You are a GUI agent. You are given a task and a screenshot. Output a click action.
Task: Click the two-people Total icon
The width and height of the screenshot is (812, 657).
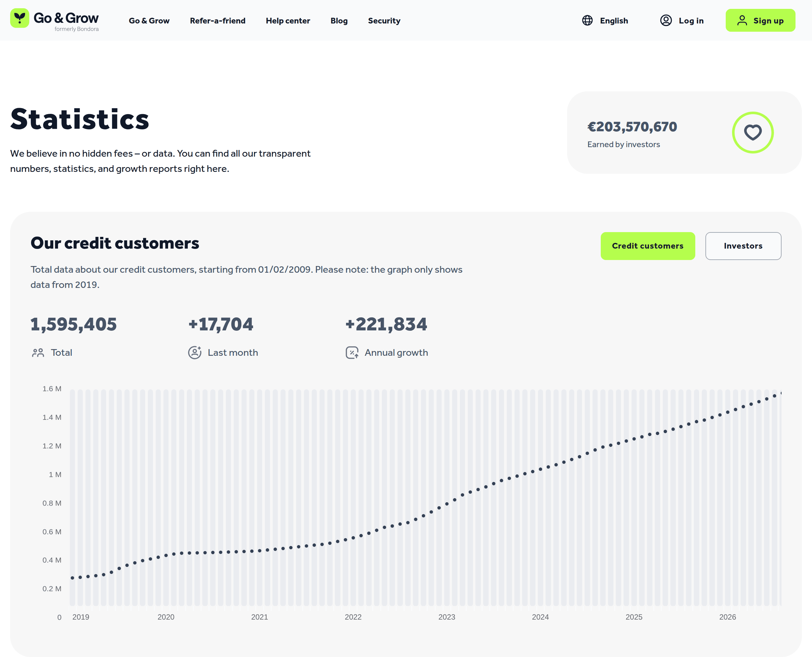click(x=38, y=353)
